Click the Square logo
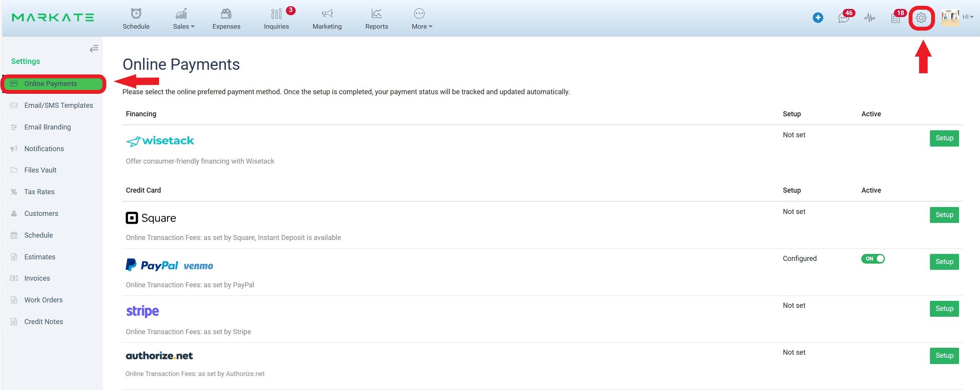The image size is (980, 390). pyautogui.click(x=151, y=218)
